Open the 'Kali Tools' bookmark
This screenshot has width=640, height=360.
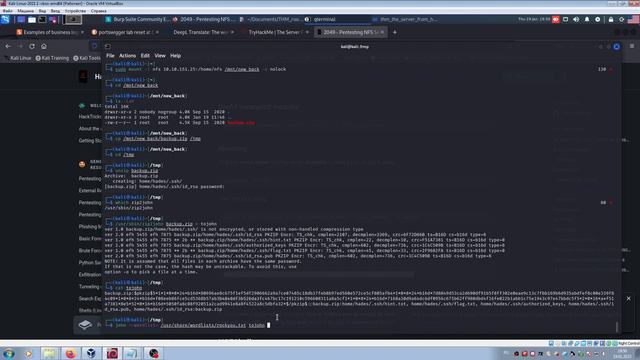click(87, 58)
